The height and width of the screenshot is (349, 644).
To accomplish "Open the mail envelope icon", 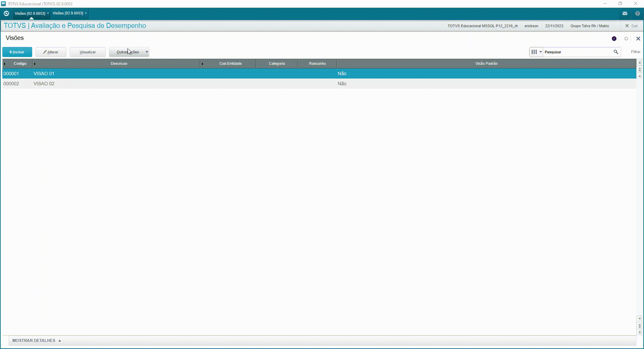I will (625, 13).
